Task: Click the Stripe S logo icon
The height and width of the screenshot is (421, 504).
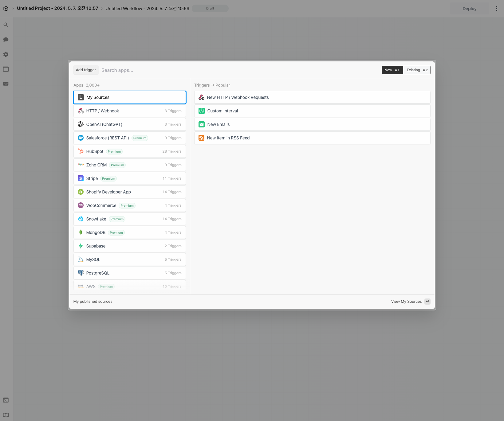Action: pos(81,178)
